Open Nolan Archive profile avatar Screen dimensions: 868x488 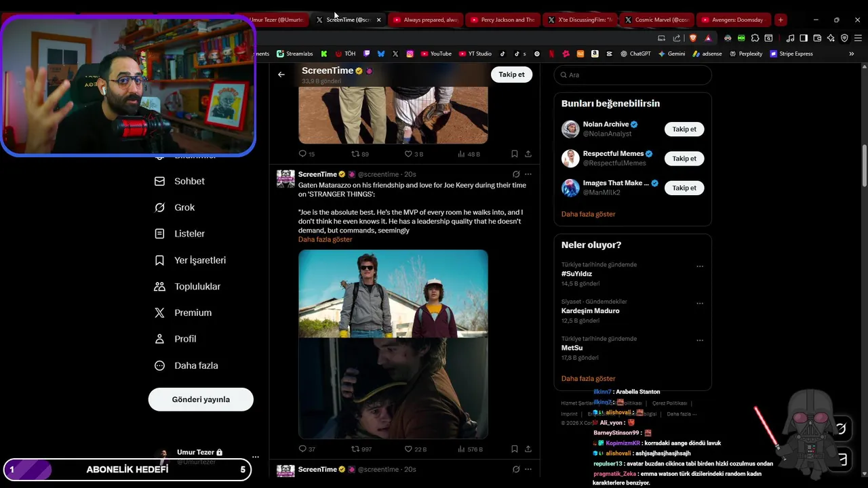coord(570,129)
